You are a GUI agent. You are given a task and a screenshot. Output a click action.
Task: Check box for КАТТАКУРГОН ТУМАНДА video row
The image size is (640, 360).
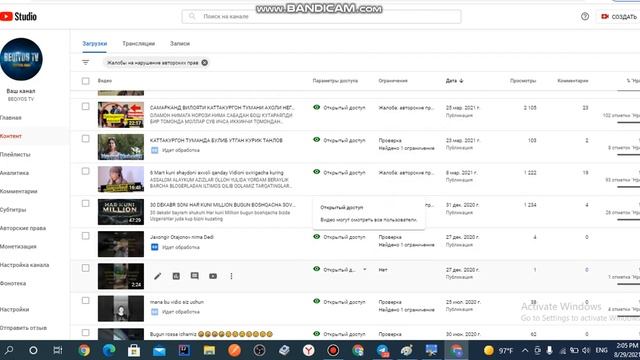85,139
